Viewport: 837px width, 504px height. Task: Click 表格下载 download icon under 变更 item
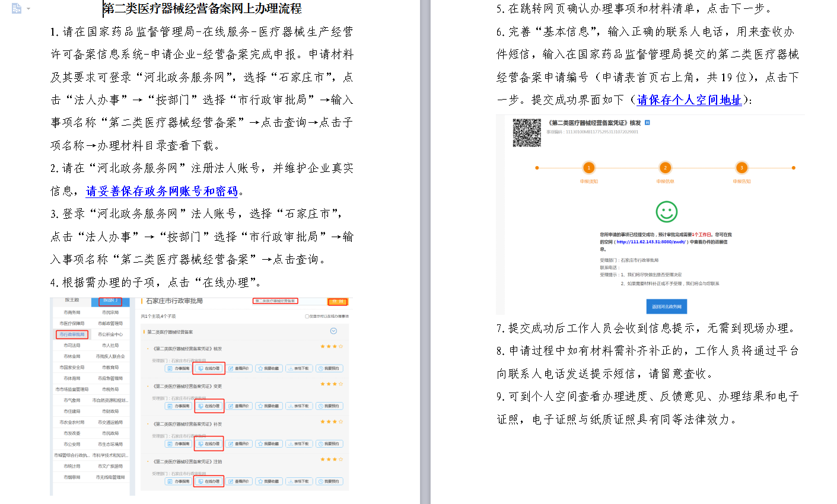[x=299, y=406]
